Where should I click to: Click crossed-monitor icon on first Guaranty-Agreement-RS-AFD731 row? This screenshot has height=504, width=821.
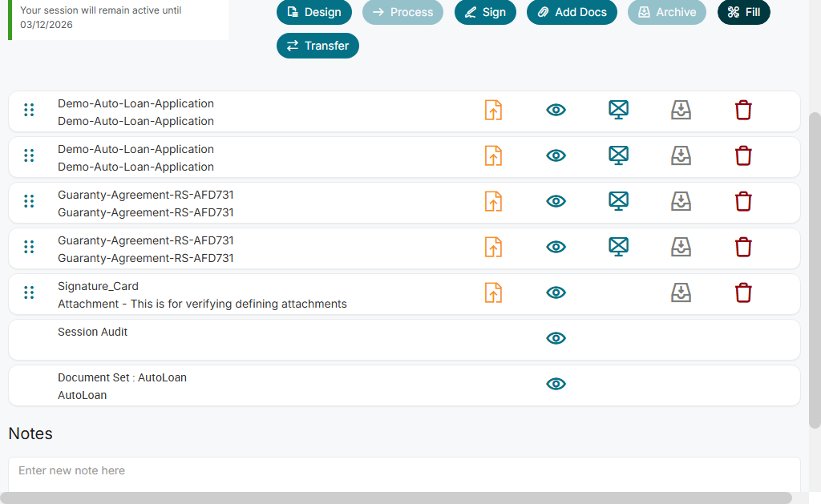(618, 201)
